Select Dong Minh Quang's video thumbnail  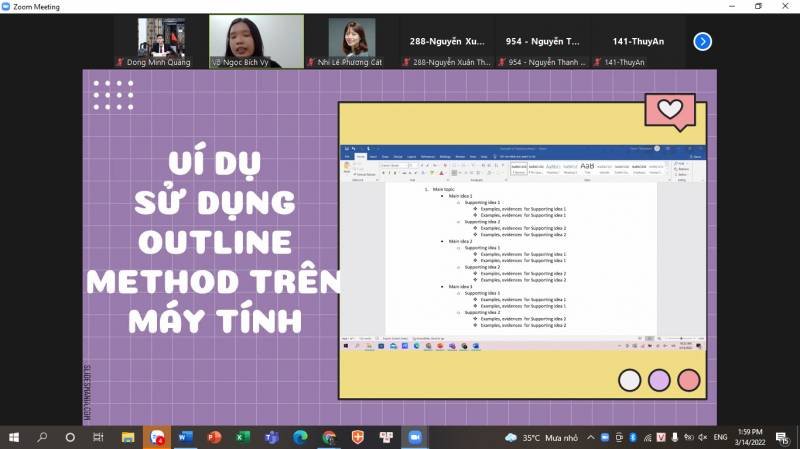click(x=160, y=41)
